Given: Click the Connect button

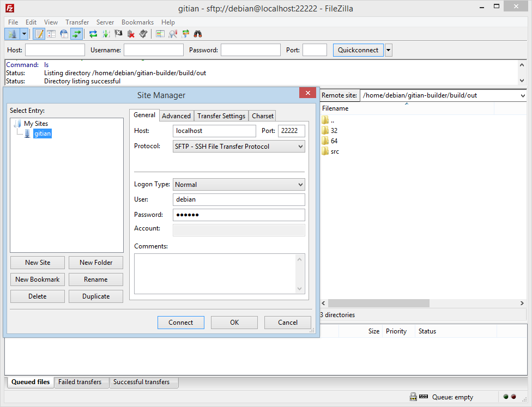Looking at the screenshot, I should coord(181,323).
